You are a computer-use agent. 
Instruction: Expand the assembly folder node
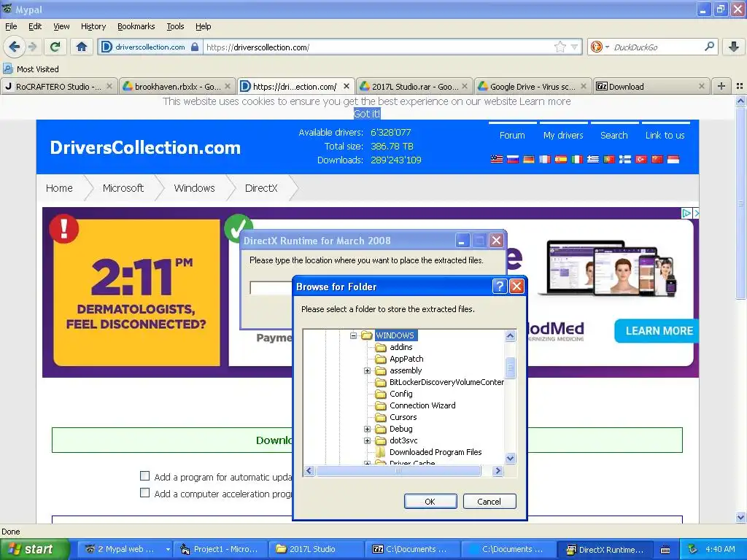tap(368, 370)
